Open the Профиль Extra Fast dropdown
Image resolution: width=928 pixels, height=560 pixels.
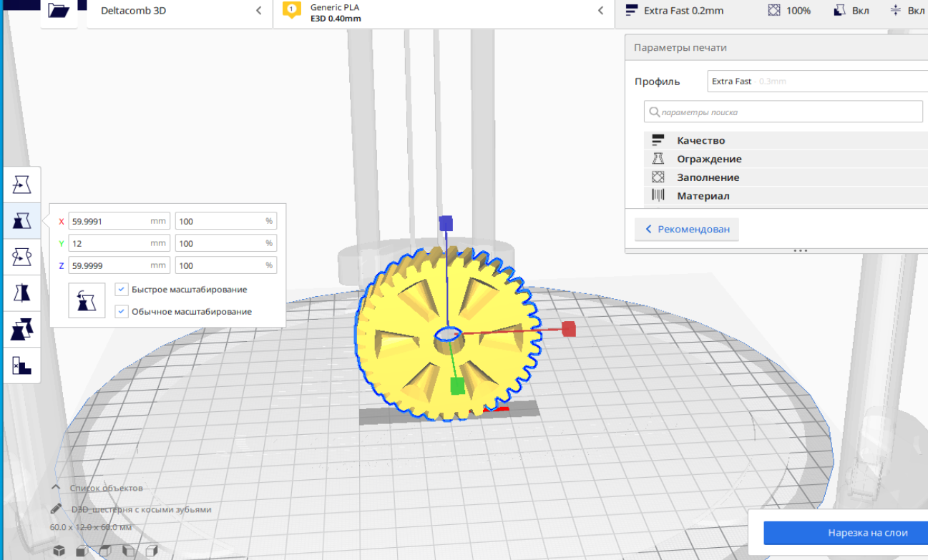817,82
